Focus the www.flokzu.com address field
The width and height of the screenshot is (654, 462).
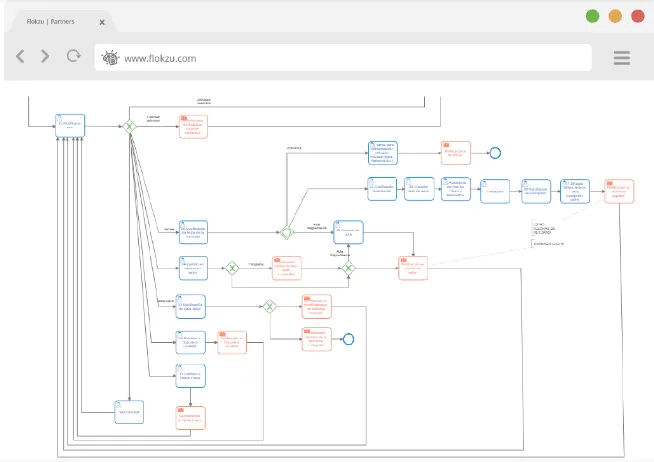click(343, 58)
